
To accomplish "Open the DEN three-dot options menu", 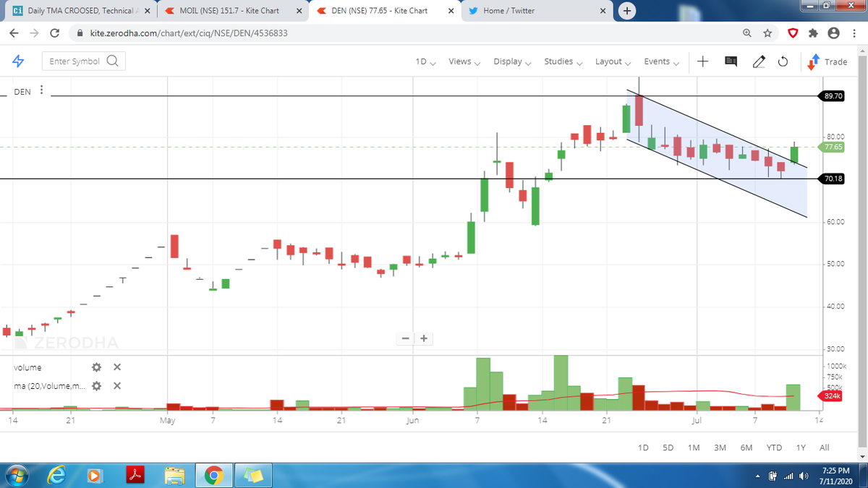I will (41, 90).
